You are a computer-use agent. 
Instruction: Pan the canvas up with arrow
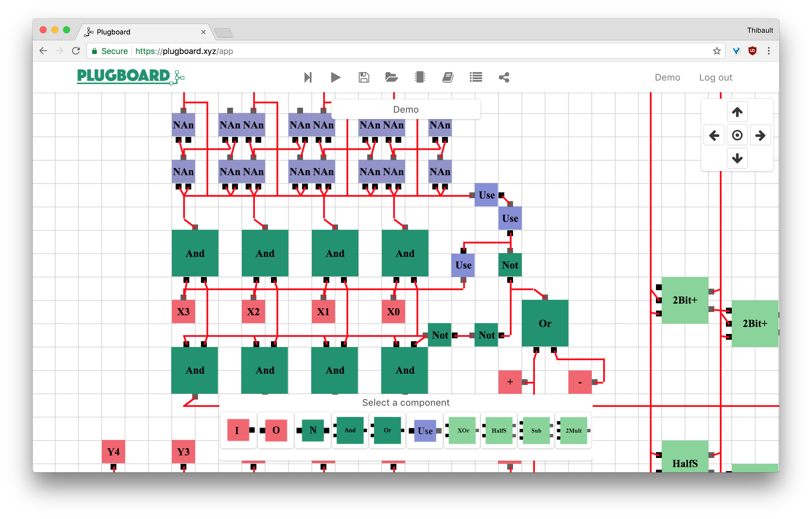[x=737, y=112]
